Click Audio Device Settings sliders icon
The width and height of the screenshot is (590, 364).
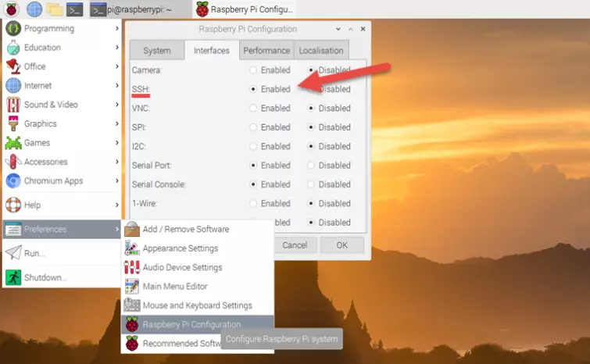pyautogui.click(x=132, y=267)
